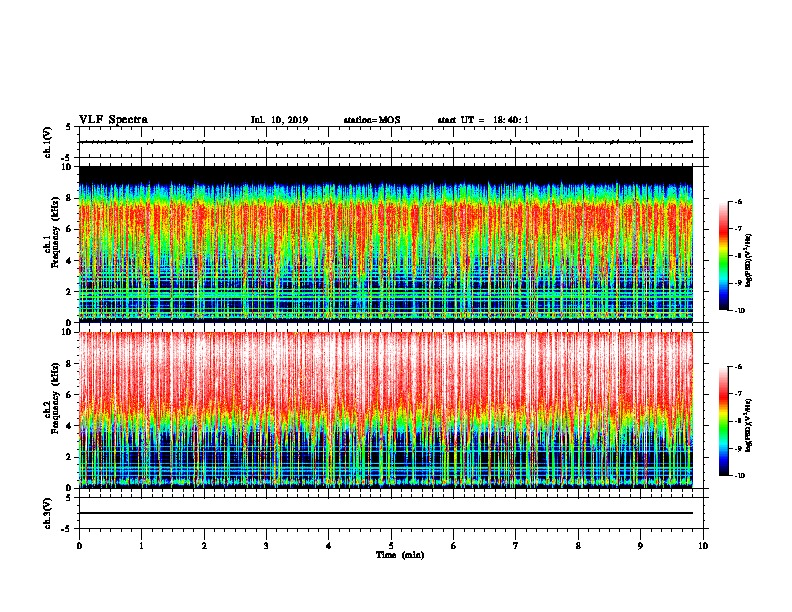Viewport: 792px width, 612px height.
Task: Click the "ch.3(V)" waveform axis label
Action: [x=48, y=513]
